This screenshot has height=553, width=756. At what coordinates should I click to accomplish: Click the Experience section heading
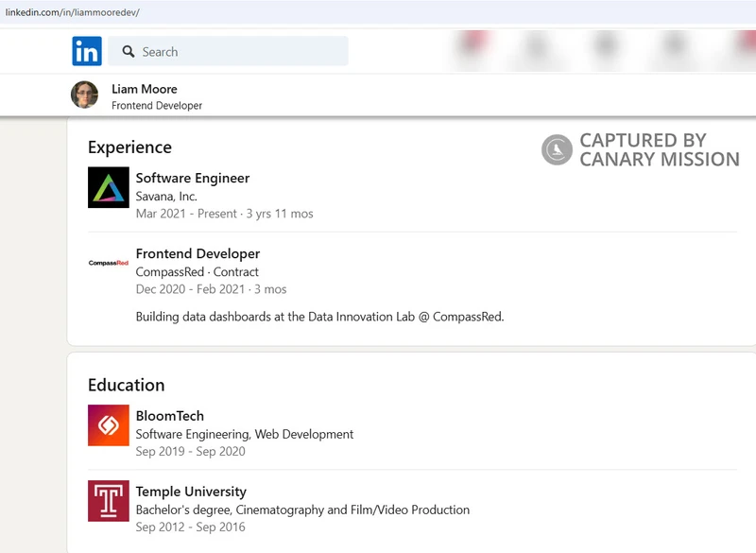(x=129, y=147)
